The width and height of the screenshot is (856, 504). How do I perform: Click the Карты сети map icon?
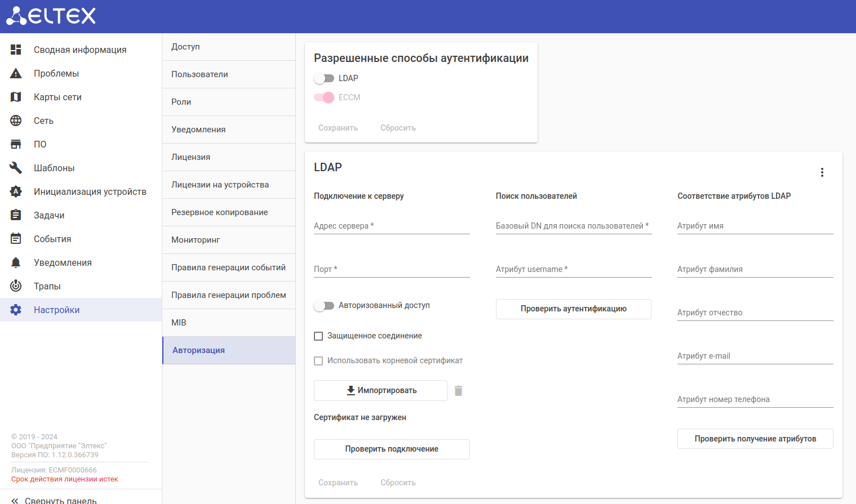click(x=16, y=97)
